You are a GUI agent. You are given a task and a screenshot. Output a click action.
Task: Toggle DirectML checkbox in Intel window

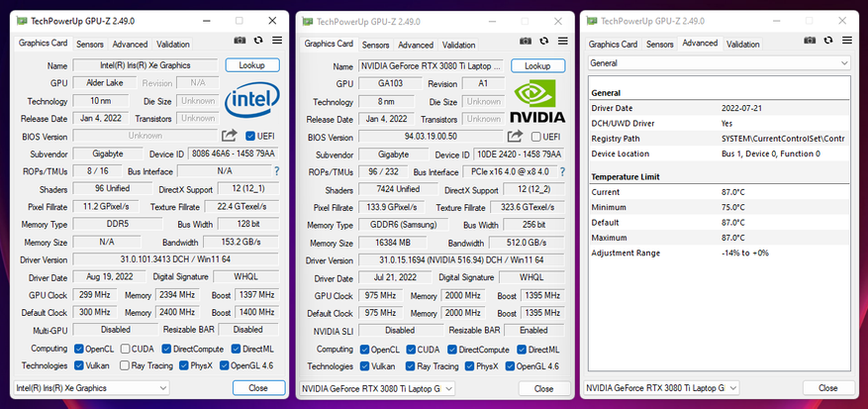[236, 350]
